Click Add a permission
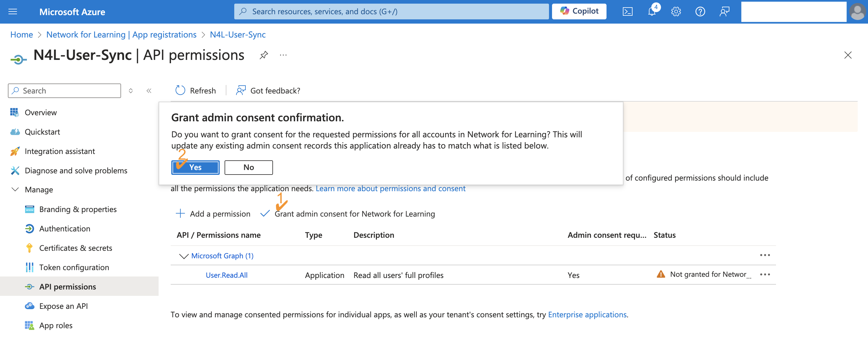The width and height of the screenshot is (868, 340). tap(213, 214)
